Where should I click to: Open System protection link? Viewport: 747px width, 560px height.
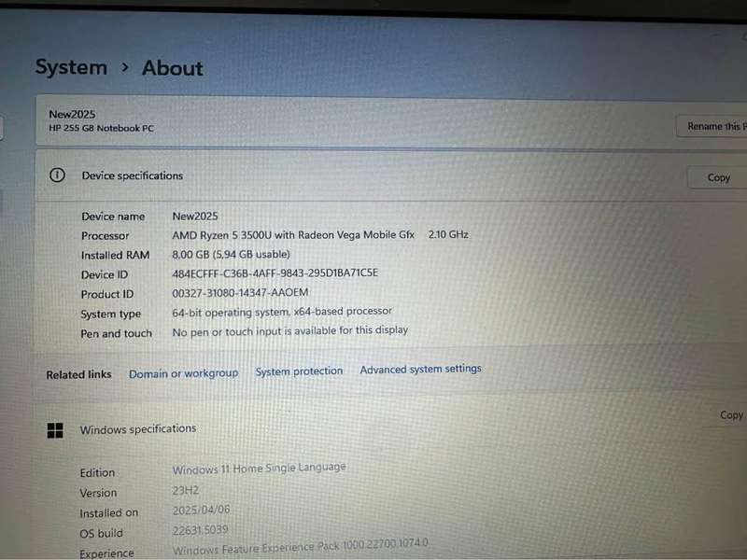point(299,371)
